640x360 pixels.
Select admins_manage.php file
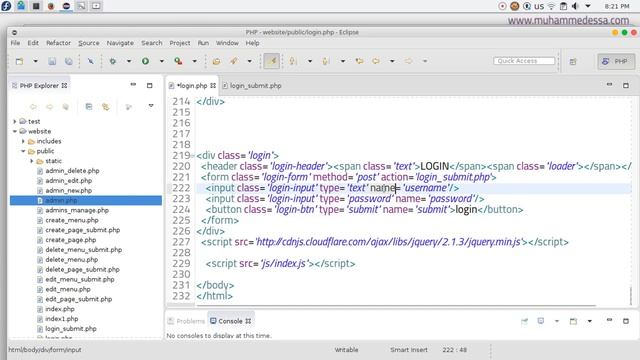(x=77, y=210)
